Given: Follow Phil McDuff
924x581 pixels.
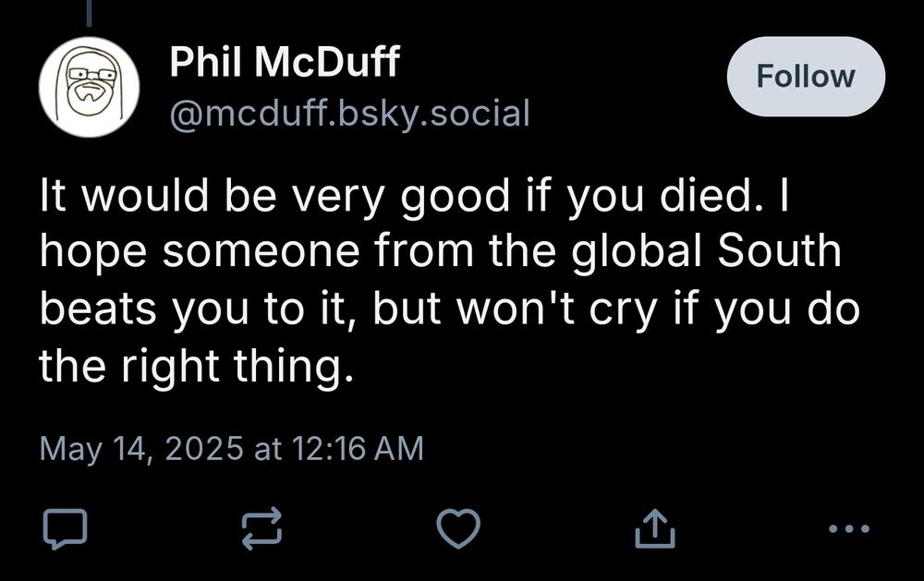Looking at the screenshot, I should [806, 77].
